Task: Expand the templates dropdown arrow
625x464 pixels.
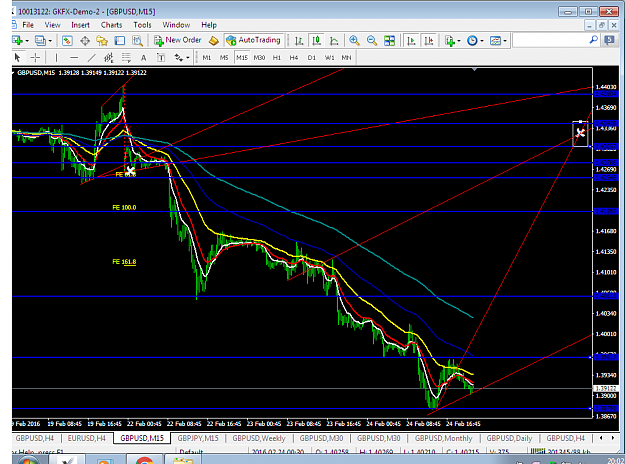Action: coord(505,41)
